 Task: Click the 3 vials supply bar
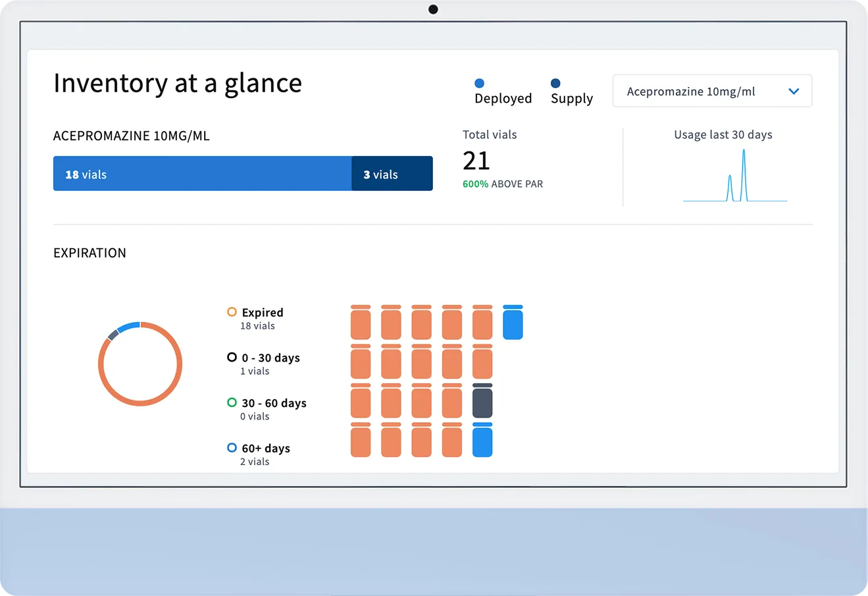pos(392,174)
